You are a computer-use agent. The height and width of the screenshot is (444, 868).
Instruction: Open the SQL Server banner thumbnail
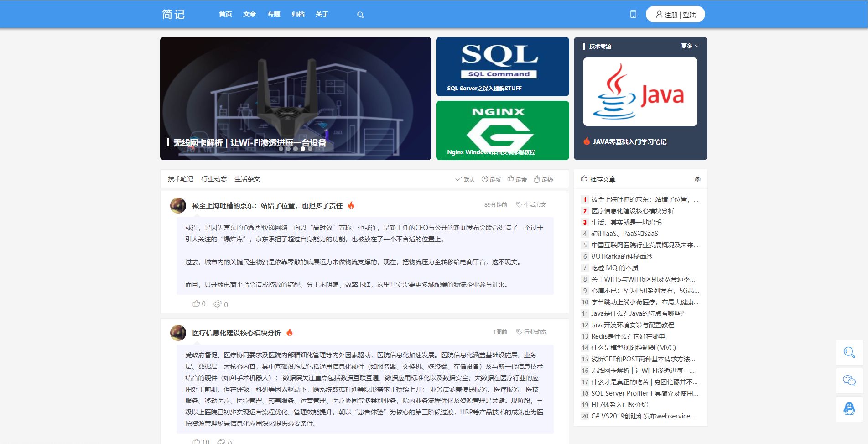coord(502,67)
